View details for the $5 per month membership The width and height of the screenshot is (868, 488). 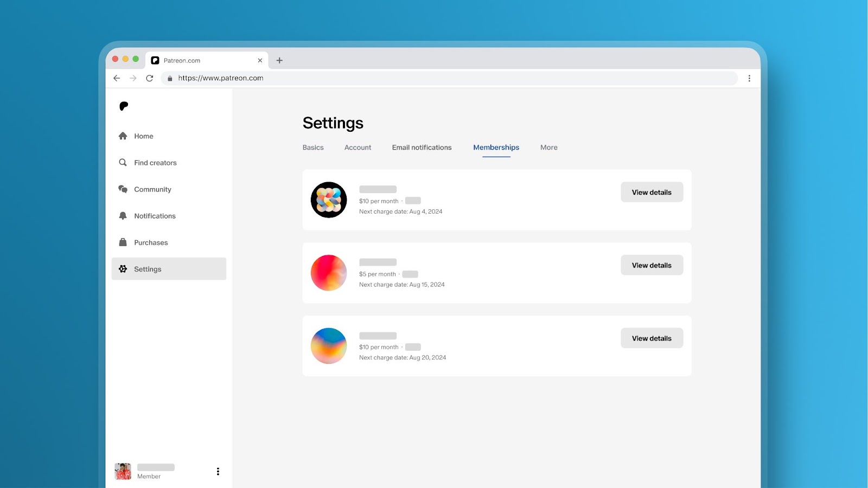(x=652, y=265)
